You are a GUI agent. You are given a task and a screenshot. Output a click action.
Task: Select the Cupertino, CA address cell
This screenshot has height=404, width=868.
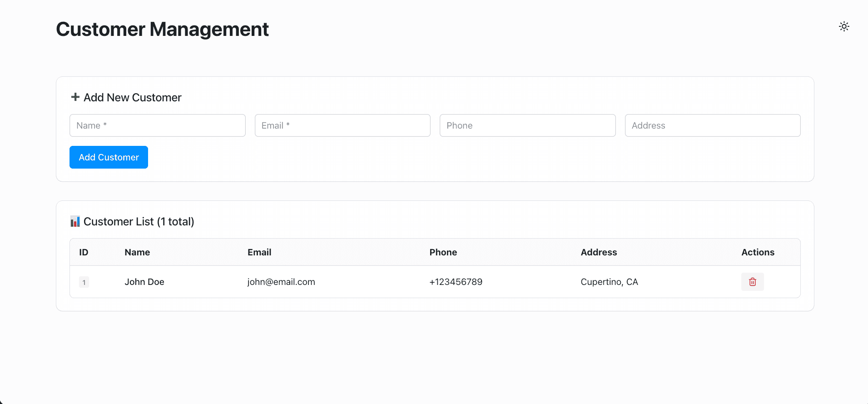click(x=610, y=282)
